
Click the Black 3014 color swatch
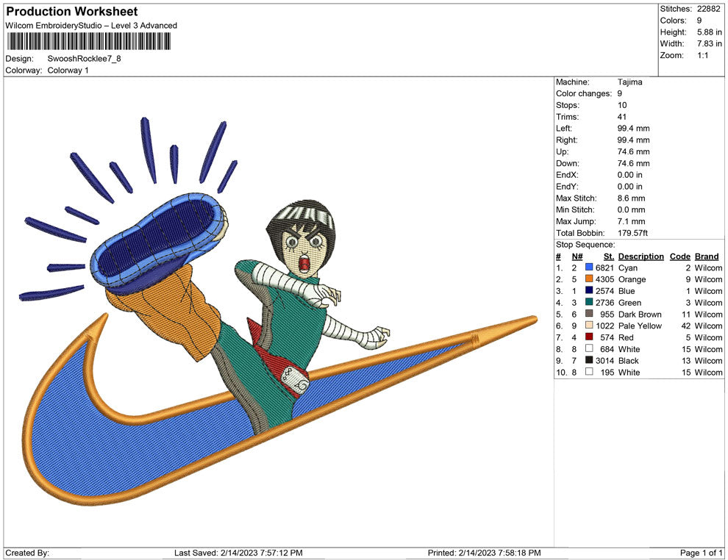[x=589, y=361]
